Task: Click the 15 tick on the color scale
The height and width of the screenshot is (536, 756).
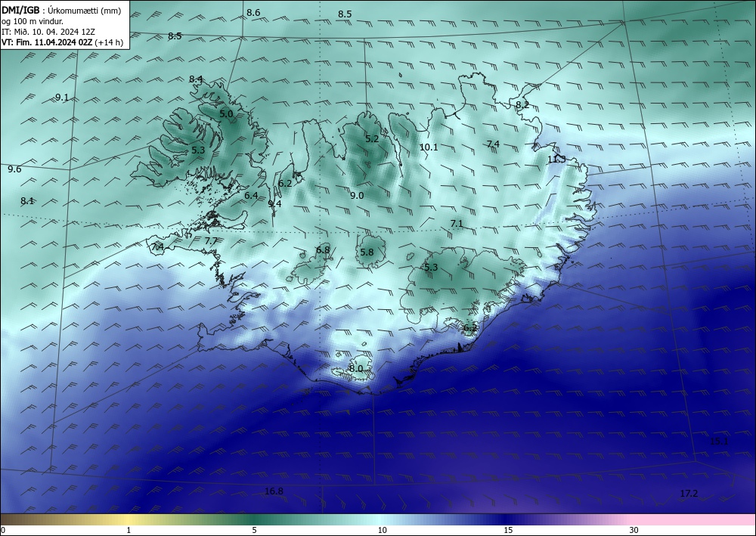Action: (x=508, y=530)
